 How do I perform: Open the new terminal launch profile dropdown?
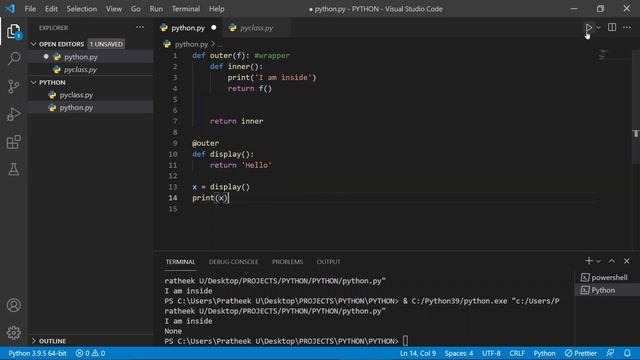coord(598,261)
